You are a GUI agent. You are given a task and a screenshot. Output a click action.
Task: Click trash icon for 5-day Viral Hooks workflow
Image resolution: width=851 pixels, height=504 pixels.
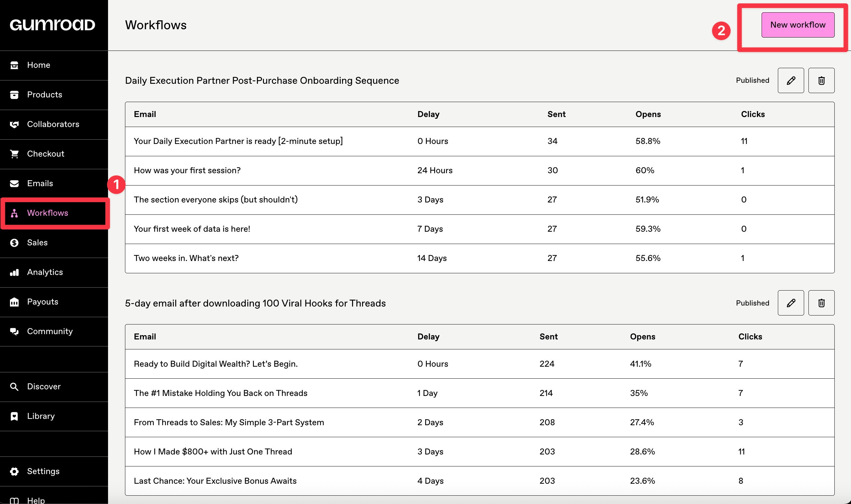click(821, 303)
